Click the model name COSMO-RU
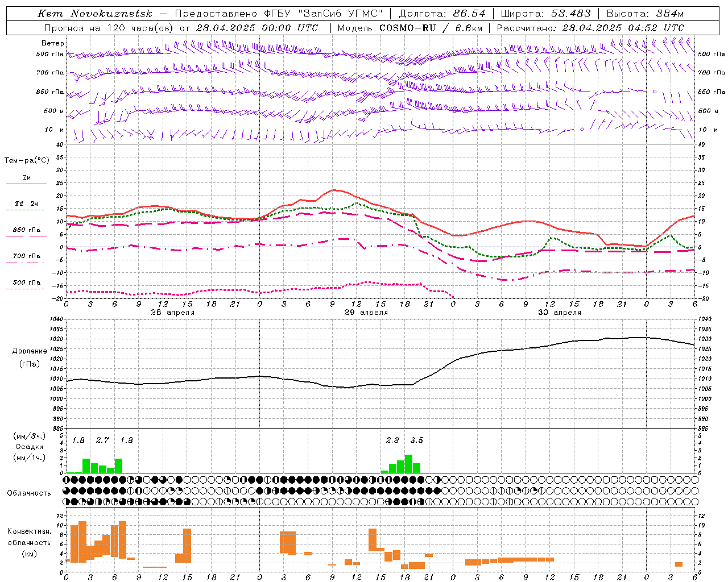 click(408, 28)
